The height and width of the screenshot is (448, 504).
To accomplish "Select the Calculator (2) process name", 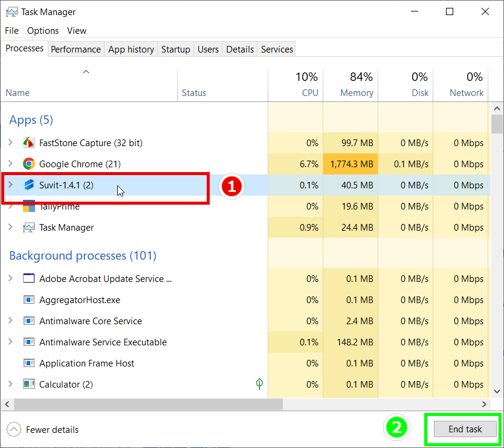I will pos(66,385).
